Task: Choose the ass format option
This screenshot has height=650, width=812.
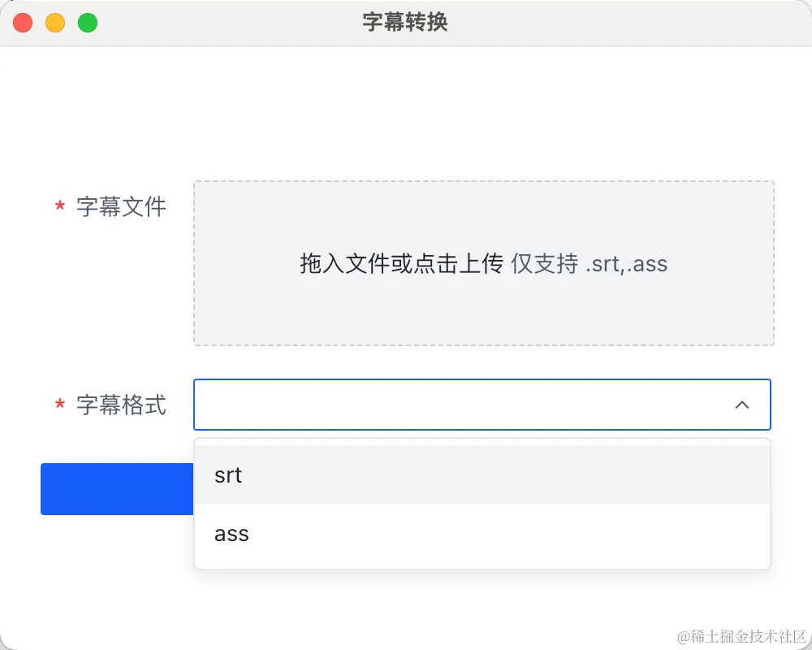Action: pyautogui.click(x=482, y=533)
